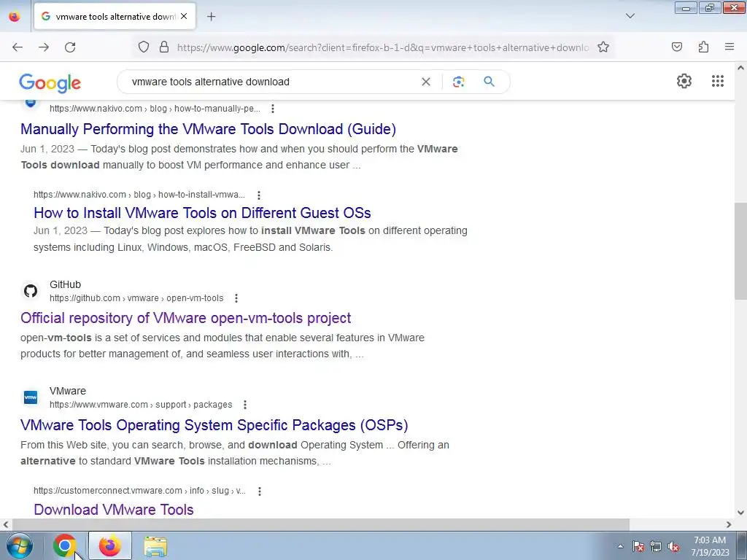Viewport: 747px width, 560px height.
Task: Click vertical scrollbar down arrow
Action: tap(740, 513)
